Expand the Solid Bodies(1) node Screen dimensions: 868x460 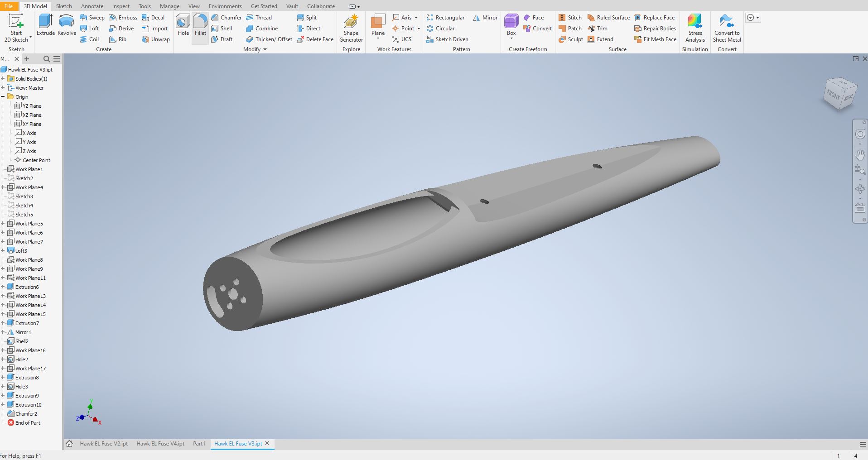(x=3, y=79)
